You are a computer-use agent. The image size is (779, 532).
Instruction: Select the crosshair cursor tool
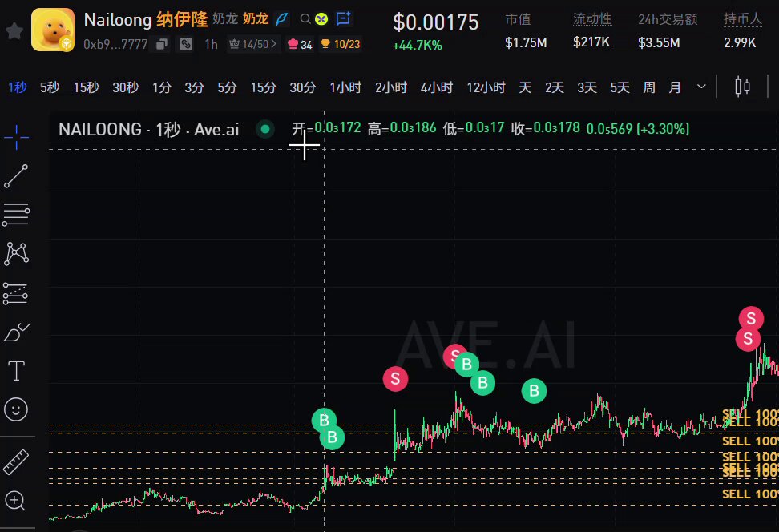click(16, 137)
